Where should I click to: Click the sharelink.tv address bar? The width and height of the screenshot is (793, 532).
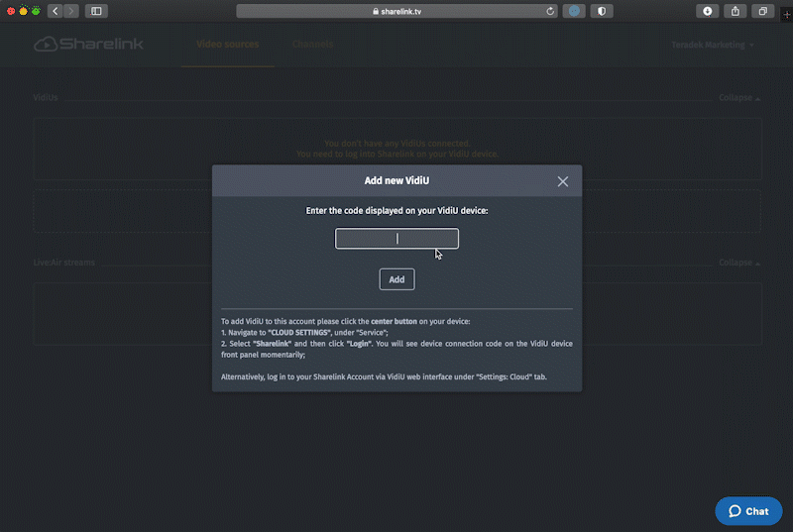coord(396,12)
